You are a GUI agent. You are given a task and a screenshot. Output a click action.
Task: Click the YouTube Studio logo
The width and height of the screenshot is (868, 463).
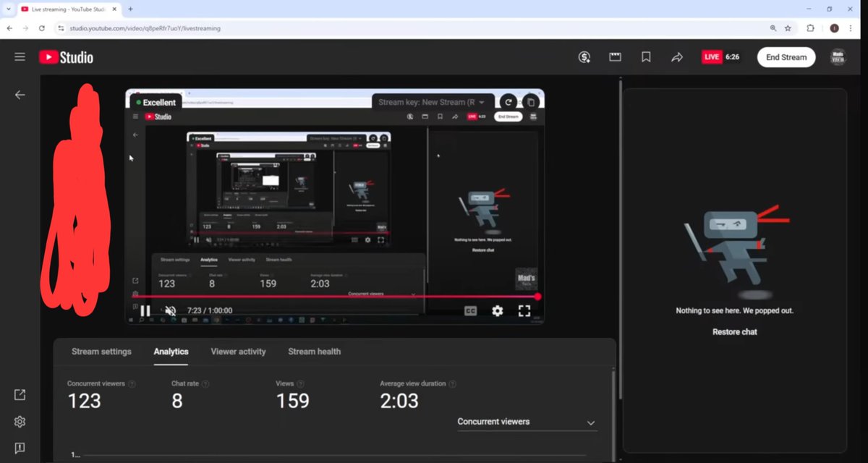click(66, 57)
